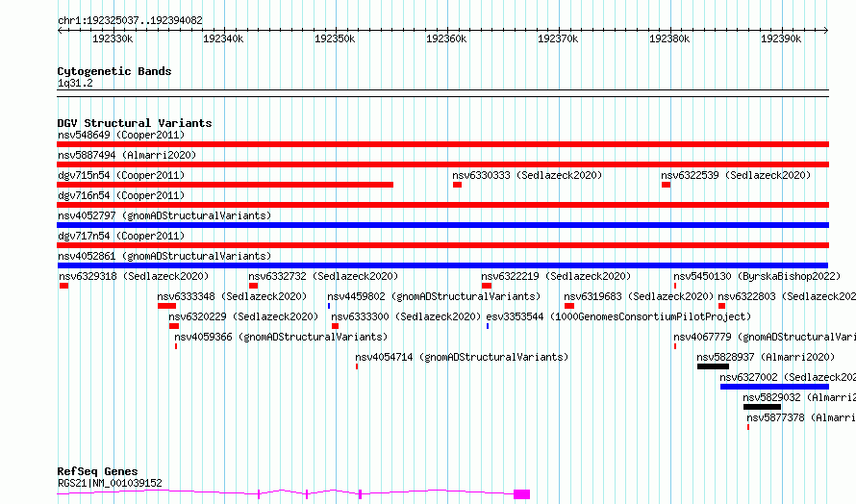Click the RefSeq Genes track title
Viewport: 856px width, 504px height.
pos(98,471)
